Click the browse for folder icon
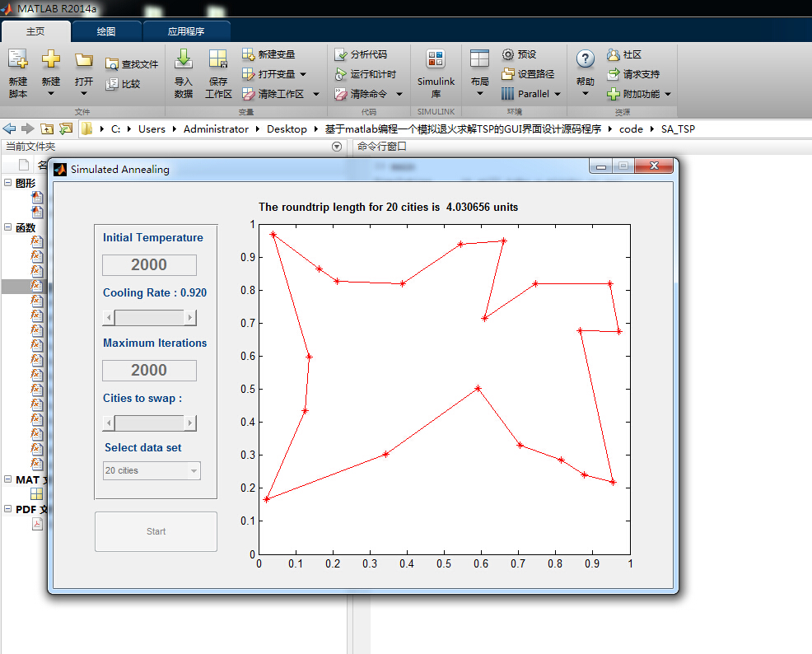 click(x=66, y=128)
